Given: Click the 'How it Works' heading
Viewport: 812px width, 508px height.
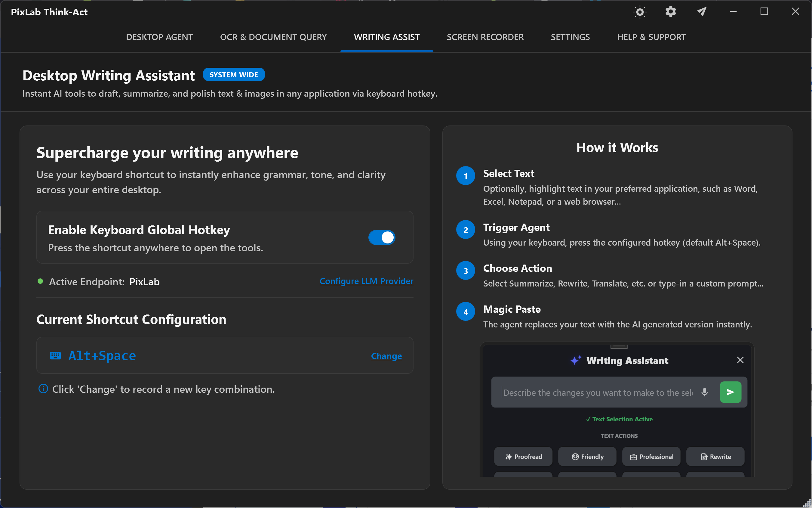Looking at the screenshot, I should [x=617, y=147].
